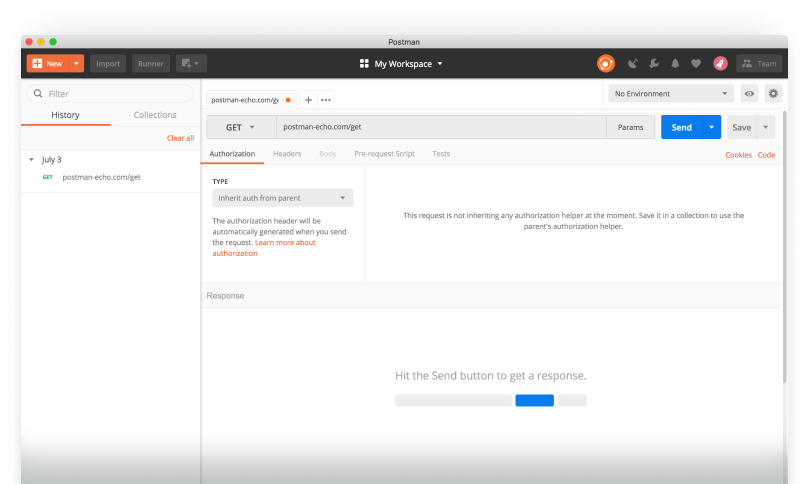The width and height of the screenshot is (810, 484).
Task: Open the user avatar rocket icon
Action: tap(721, 64)
